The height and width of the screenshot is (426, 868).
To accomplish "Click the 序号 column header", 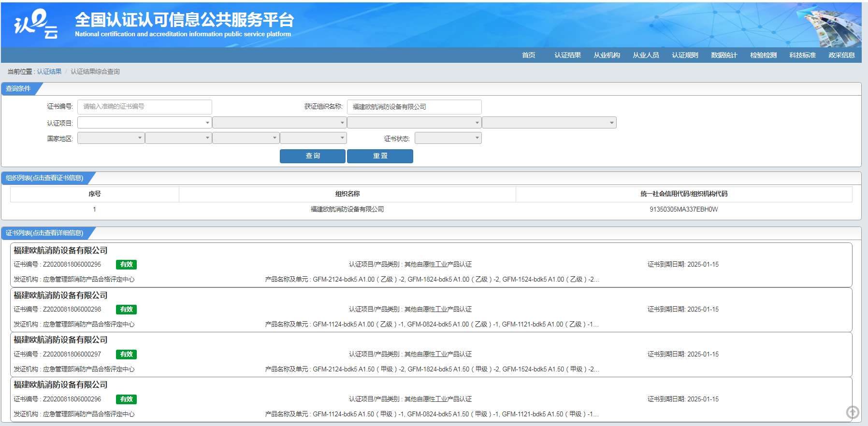I will (95, 194).
